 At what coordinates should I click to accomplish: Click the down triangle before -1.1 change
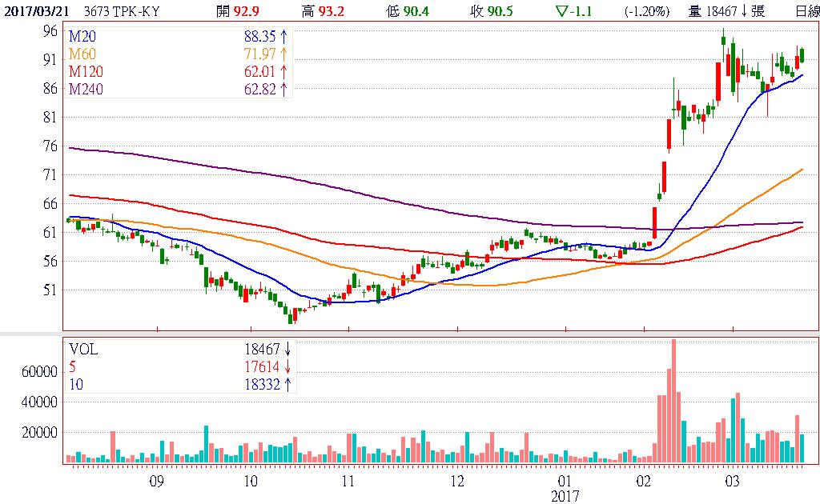tap(561, 10)
